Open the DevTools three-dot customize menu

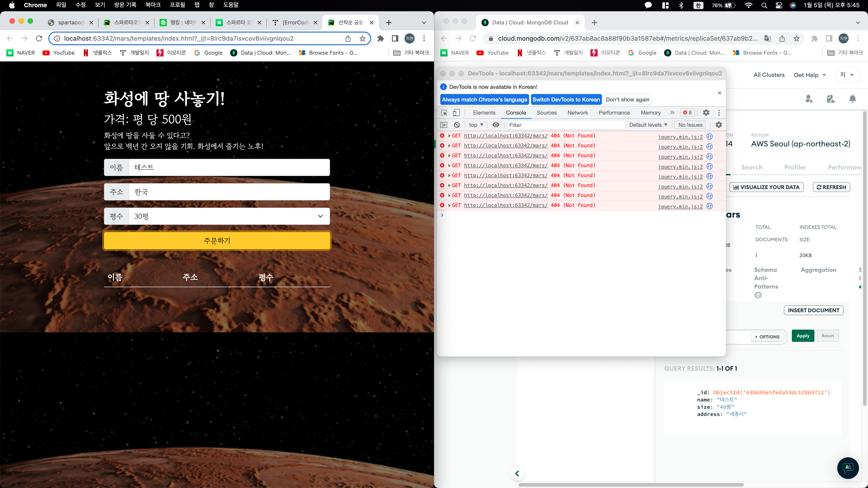(719, 113)
